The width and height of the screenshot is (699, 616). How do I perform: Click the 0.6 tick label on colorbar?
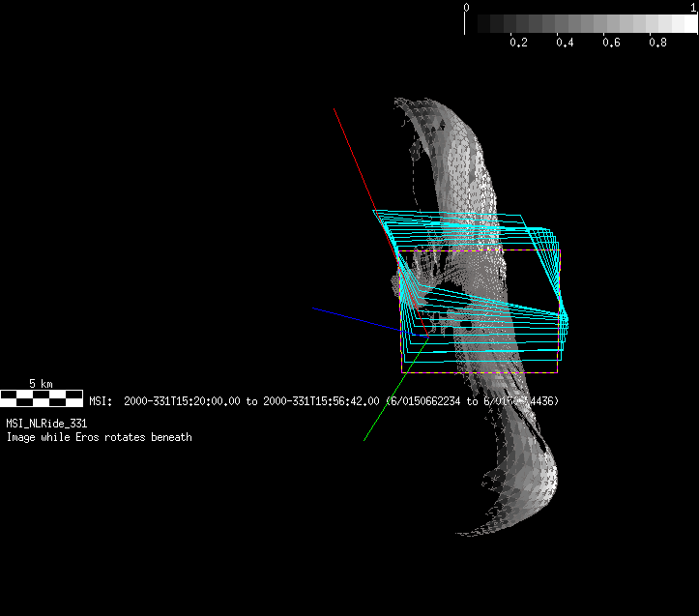(611, 43)
